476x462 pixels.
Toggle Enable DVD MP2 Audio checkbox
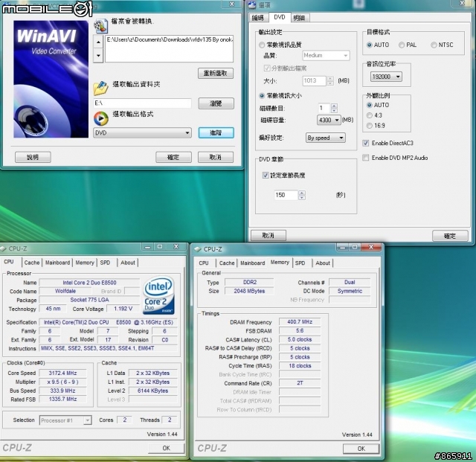pos(366,158)
